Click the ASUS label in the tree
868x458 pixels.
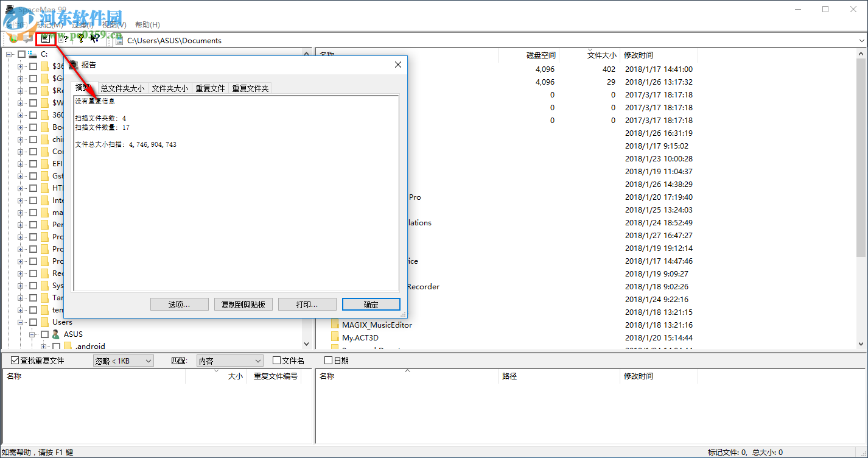point(73,334)
